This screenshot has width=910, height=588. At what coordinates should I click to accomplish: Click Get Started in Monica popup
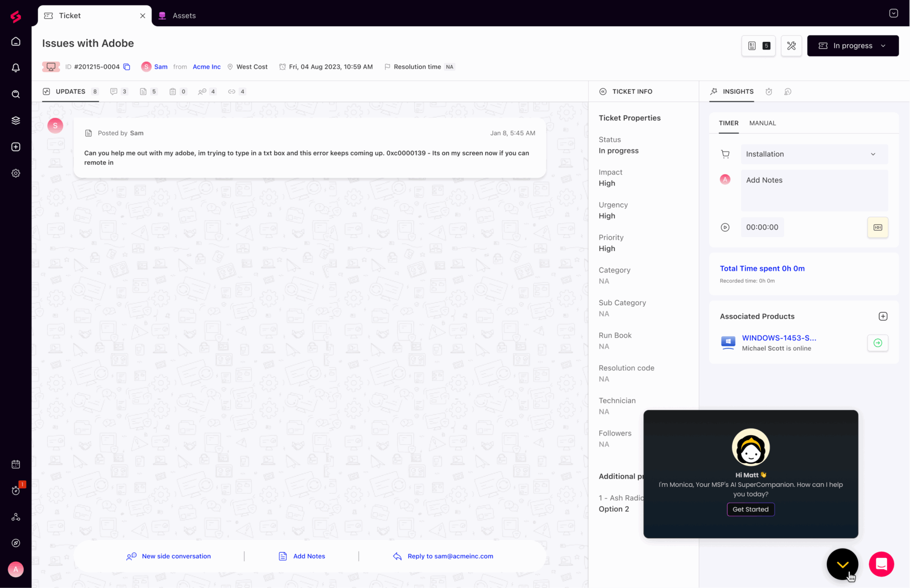tap(750, 509)
